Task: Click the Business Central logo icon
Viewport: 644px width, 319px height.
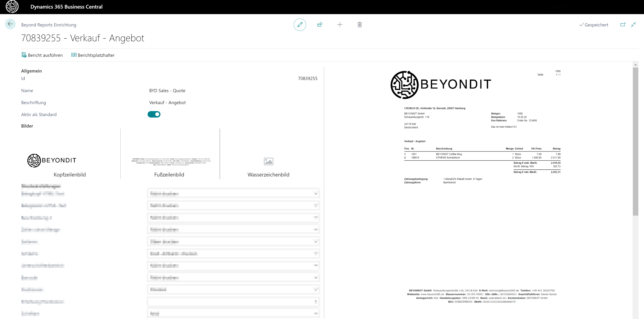Action: [12, 6]
